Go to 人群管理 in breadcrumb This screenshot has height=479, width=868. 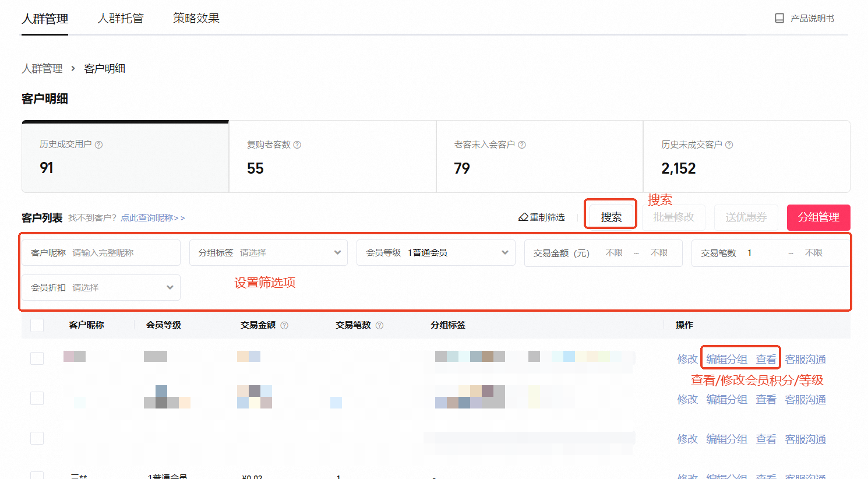pos(42,68)
